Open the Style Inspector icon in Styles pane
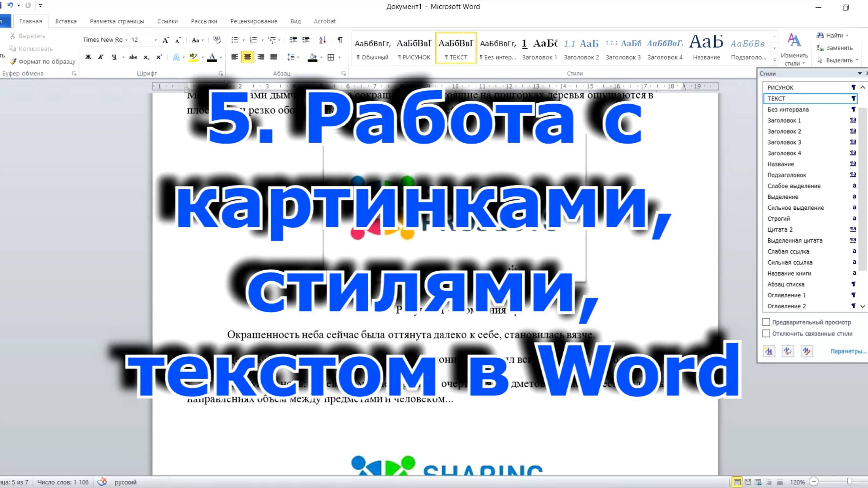Viewport: 868px width, 488px height. click(788, 351)
